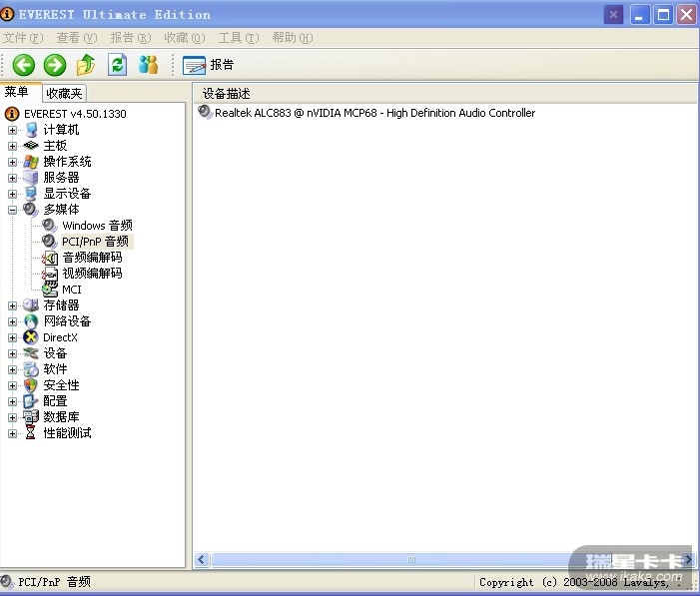Image resolution: width=700 pixels, height=596 pixels.
Task: Click the 网络设备 globe icon
Action: (x=31, y=321)
